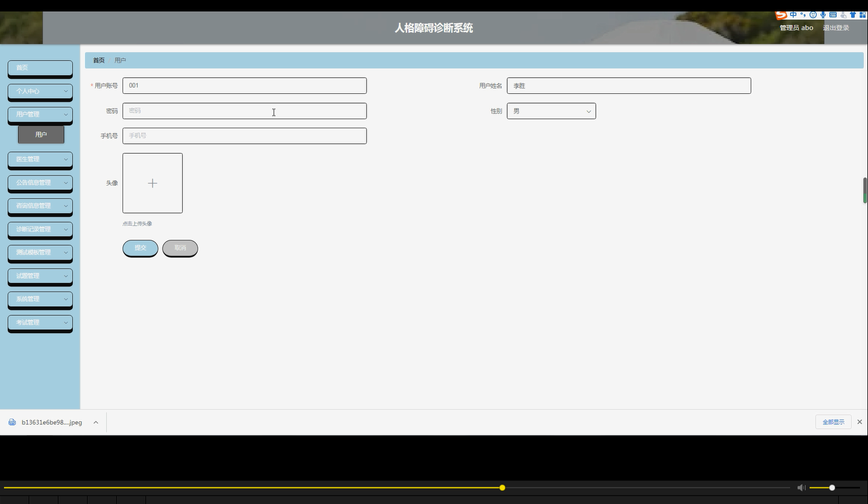Expand the 诊断记录管理 menu
The image size is (868, 504).
point(40,229)
